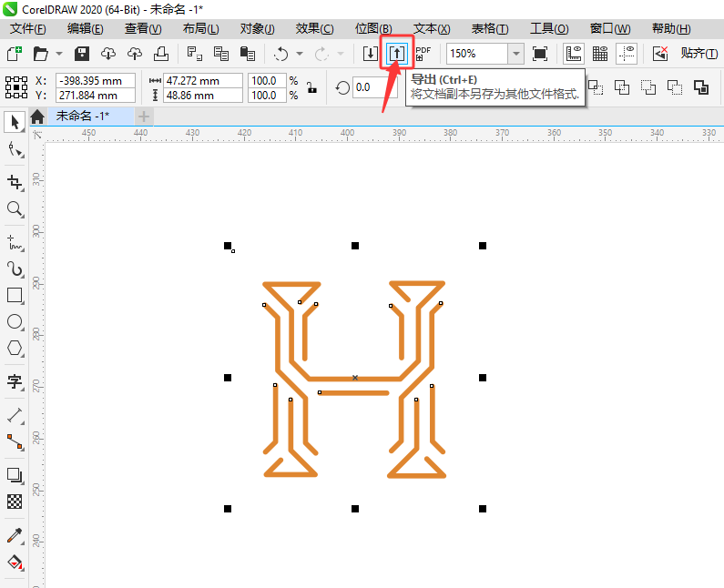Select the Freehand drawing tool
This screenshot has width=724, height=588.
pos(15,242)
